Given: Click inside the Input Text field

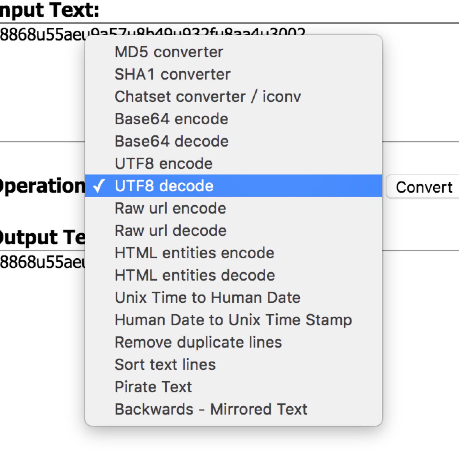Looking at the screenshot, I should tap(42, 87).
